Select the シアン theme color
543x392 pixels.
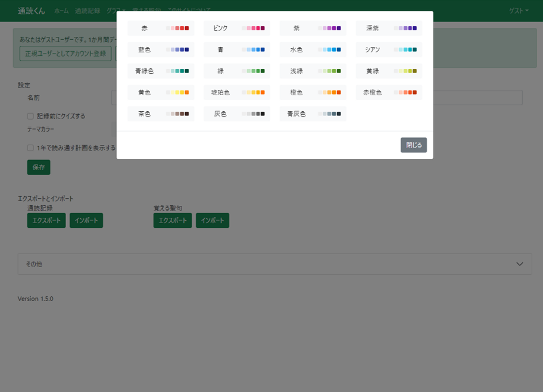[x=389, y=50]
